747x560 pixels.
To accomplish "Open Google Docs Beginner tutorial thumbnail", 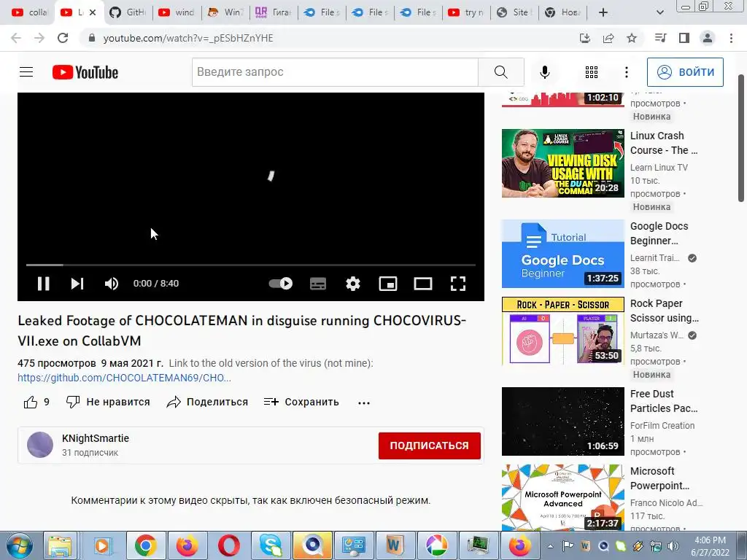I will point(562,254).
